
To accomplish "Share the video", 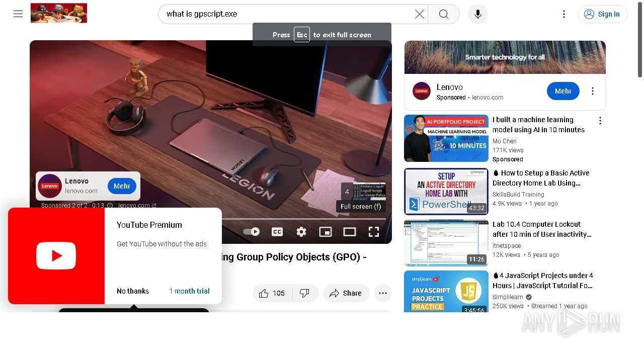I will 346,293.
